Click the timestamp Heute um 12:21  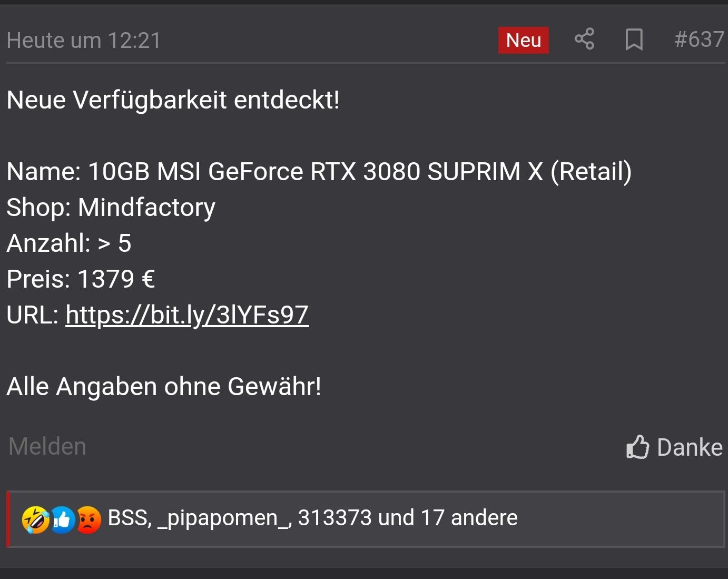click(x=84, y=41)
